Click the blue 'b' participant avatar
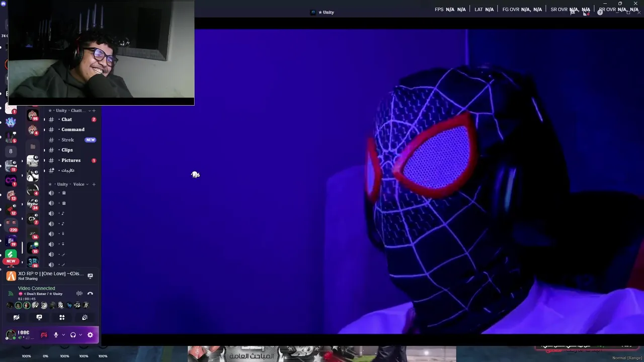The image size is (644, 362). 69,305
